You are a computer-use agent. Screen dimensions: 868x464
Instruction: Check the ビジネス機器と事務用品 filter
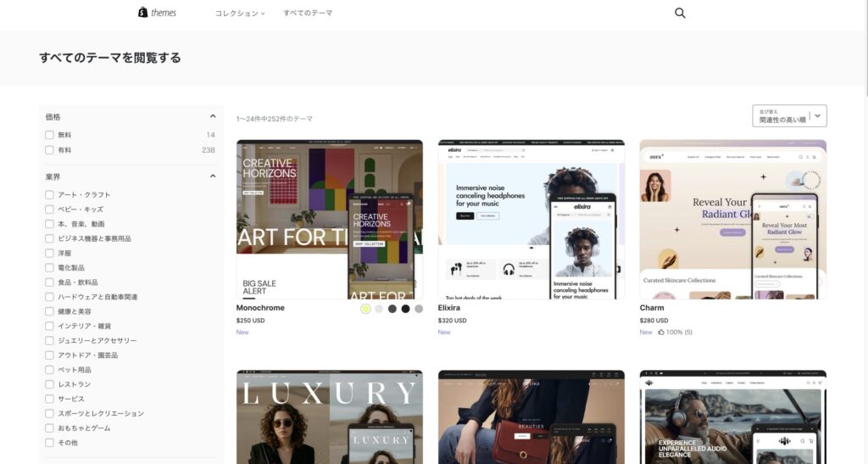pos(49,238)
